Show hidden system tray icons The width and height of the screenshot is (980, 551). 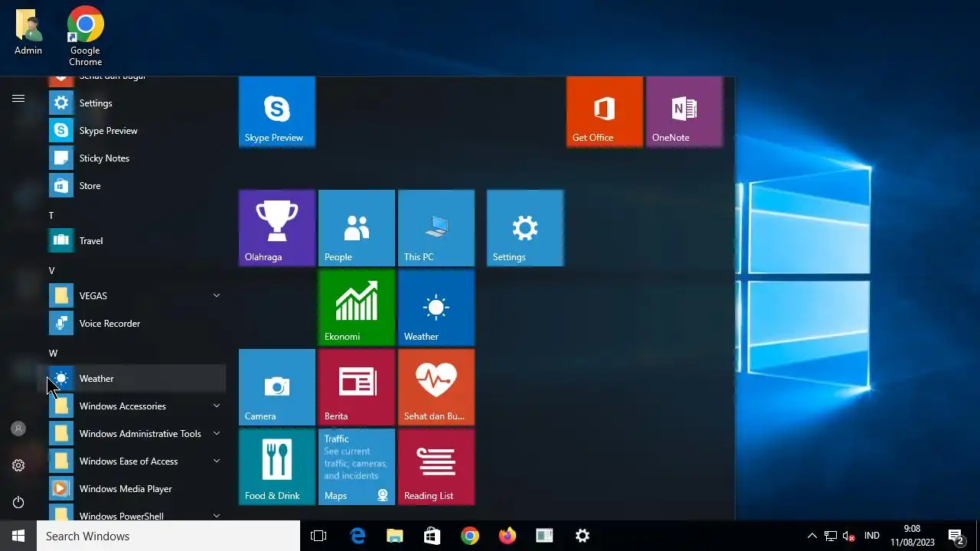tap(812, 536)
